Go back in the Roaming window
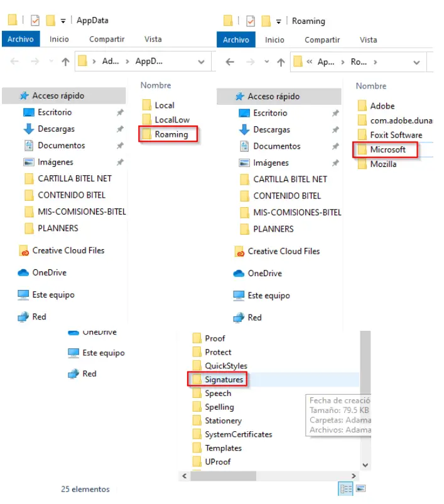Viewport: 444px width, 504px height. coord(230,62)
